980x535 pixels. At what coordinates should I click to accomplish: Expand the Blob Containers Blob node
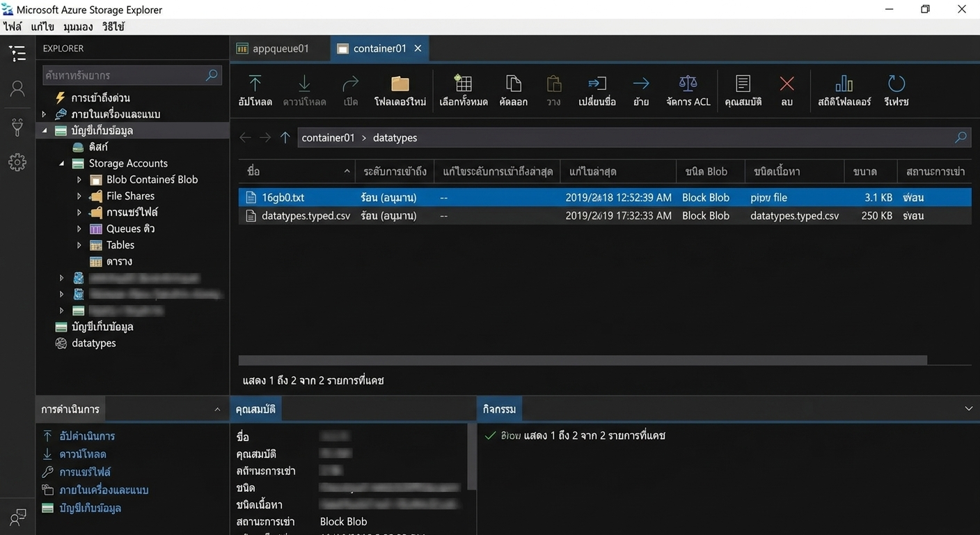pyautogui.click(x=79, y=180)
